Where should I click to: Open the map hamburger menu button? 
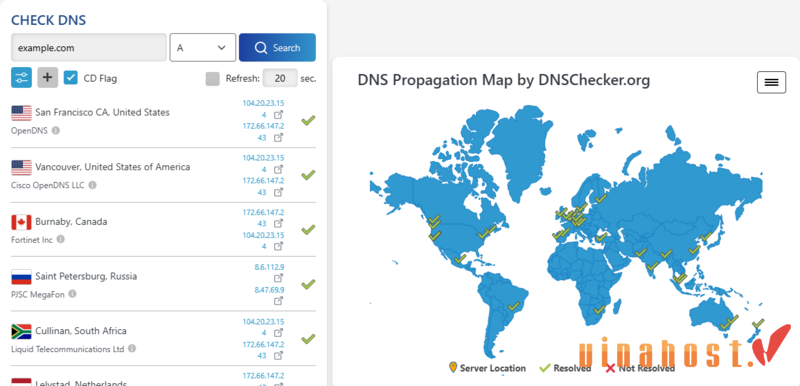click(x=771, y=83)
